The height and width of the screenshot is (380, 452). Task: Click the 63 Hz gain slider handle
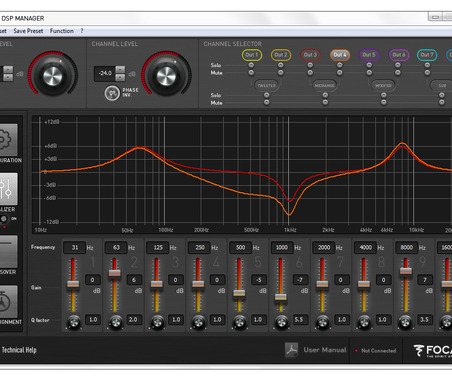click(114, 273)
